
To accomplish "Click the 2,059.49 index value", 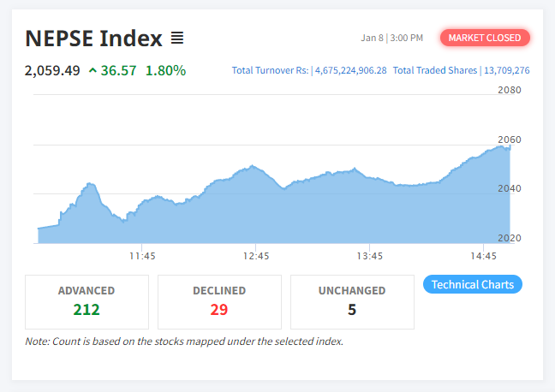I will [52, 70].
